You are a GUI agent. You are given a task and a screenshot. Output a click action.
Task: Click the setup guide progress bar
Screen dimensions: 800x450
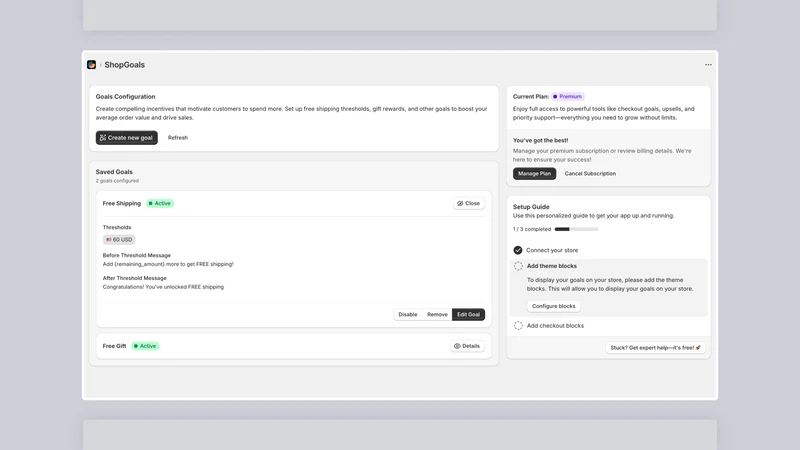coord(576,229)
